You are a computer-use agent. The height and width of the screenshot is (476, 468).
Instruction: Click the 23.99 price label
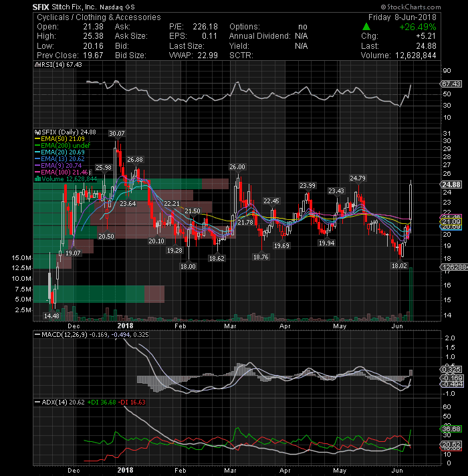tap(308, 185)
